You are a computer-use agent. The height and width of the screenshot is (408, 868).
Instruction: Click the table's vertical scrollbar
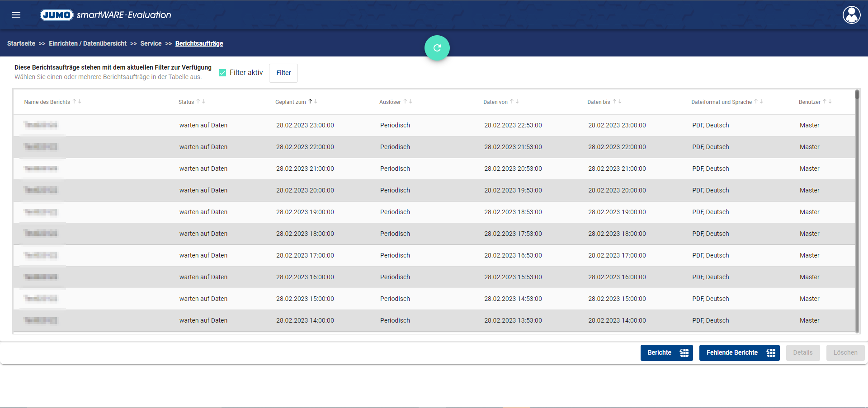[x=857, y=211]
